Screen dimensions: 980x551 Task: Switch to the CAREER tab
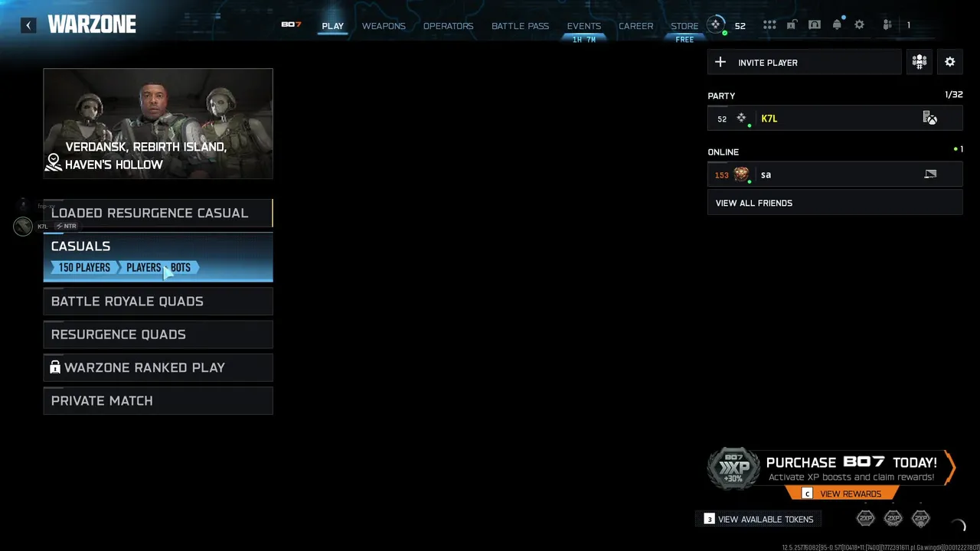[x=635, y=26]
